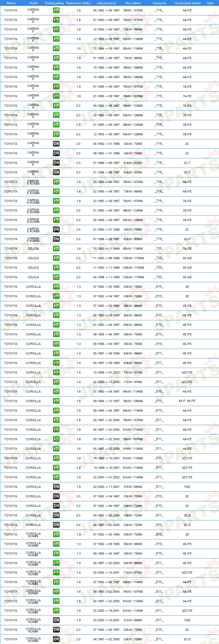This screenshot has width=219, height=644.
Task: Click petrol icon in Corolla 04.1997 79kW row
Action: click(56, 420)
